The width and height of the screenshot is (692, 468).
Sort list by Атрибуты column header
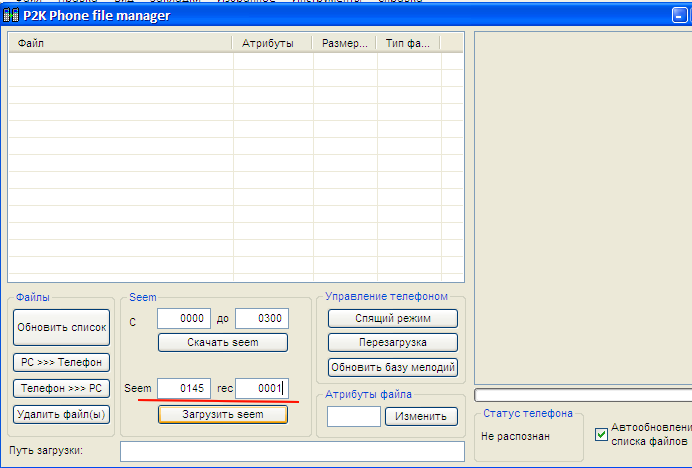(272, 43)
